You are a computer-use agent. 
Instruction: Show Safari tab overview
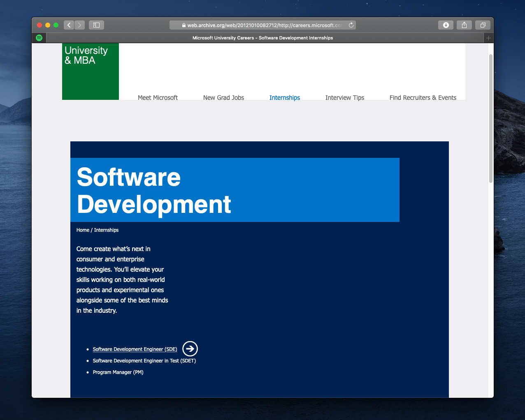point(483,25)
